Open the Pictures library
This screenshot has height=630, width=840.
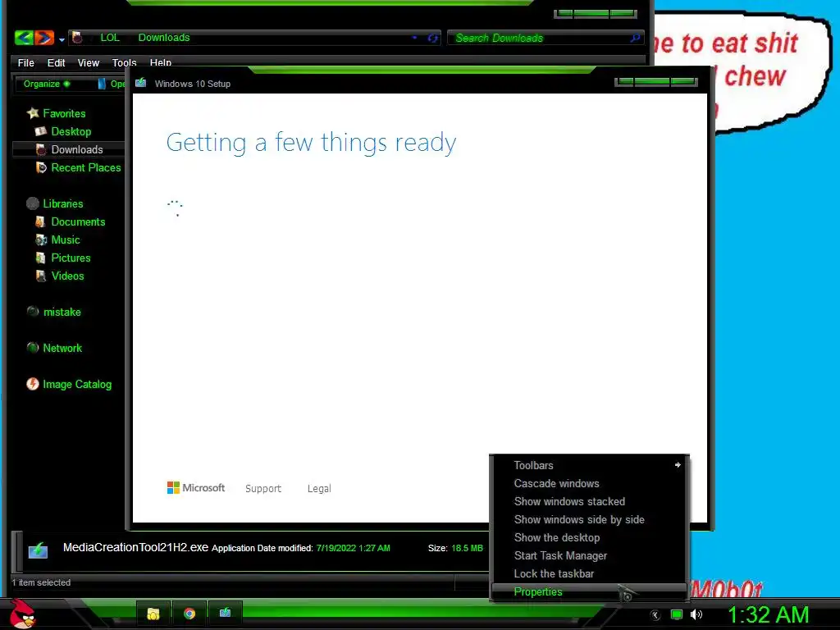click(x=71, y=258)
